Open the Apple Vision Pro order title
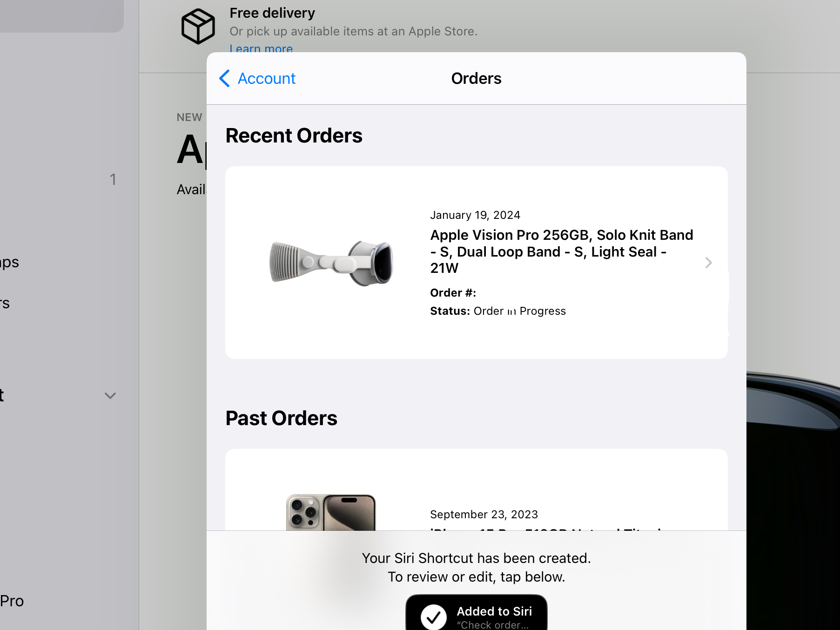 [x=562, y=251]
